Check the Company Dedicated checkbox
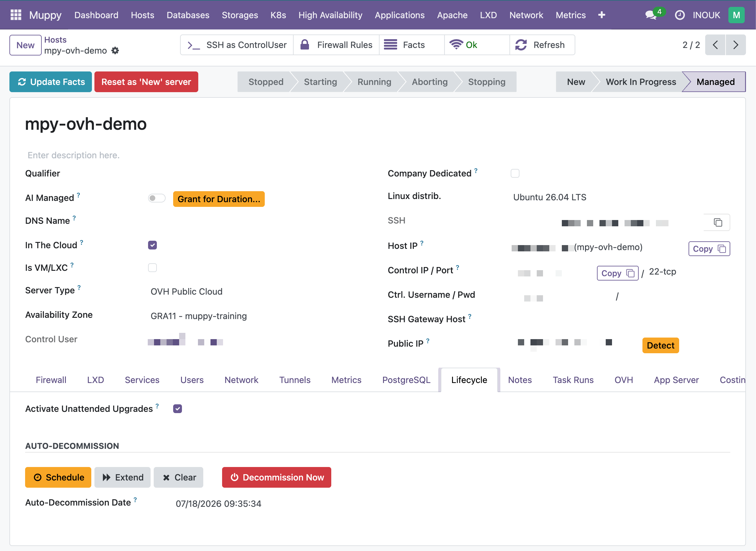Viewport: 756px width, 551px height. [515, 173]
